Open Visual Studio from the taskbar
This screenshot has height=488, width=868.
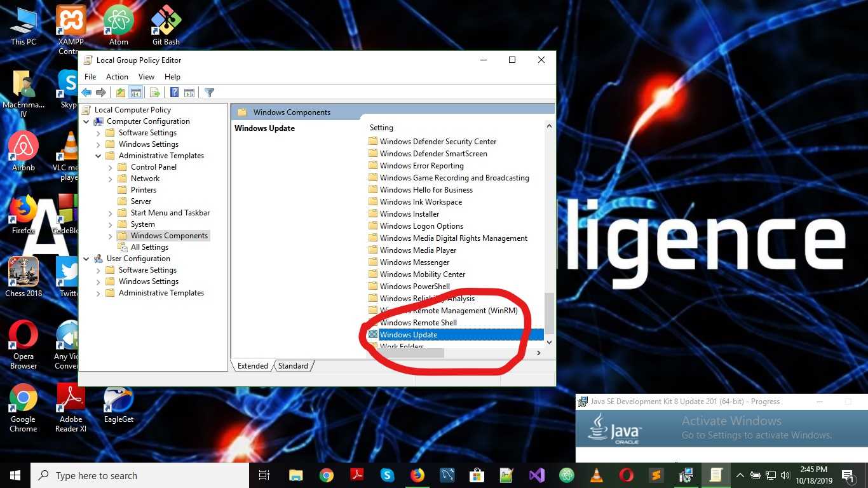(537, 475)
